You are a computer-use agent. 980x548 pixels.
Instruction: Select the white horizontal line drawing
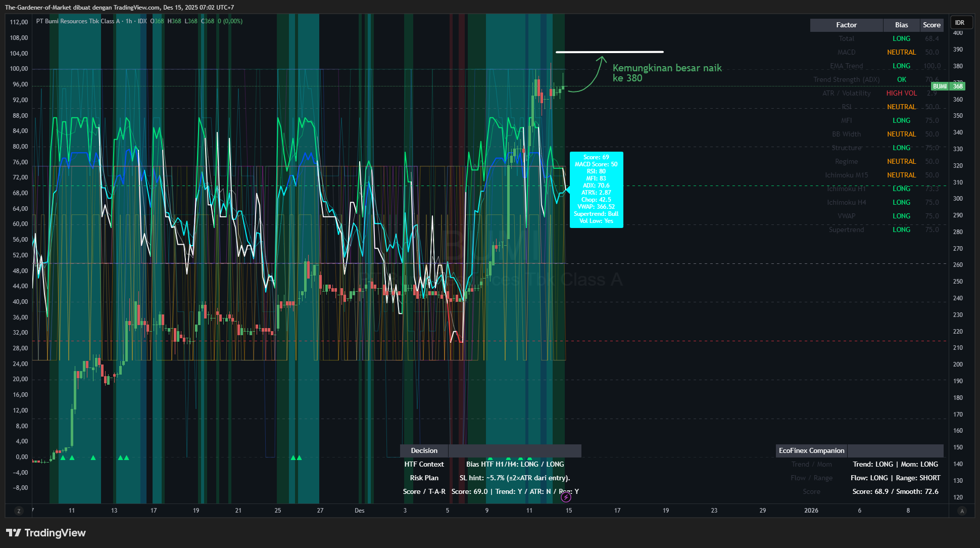pos(609,52)
